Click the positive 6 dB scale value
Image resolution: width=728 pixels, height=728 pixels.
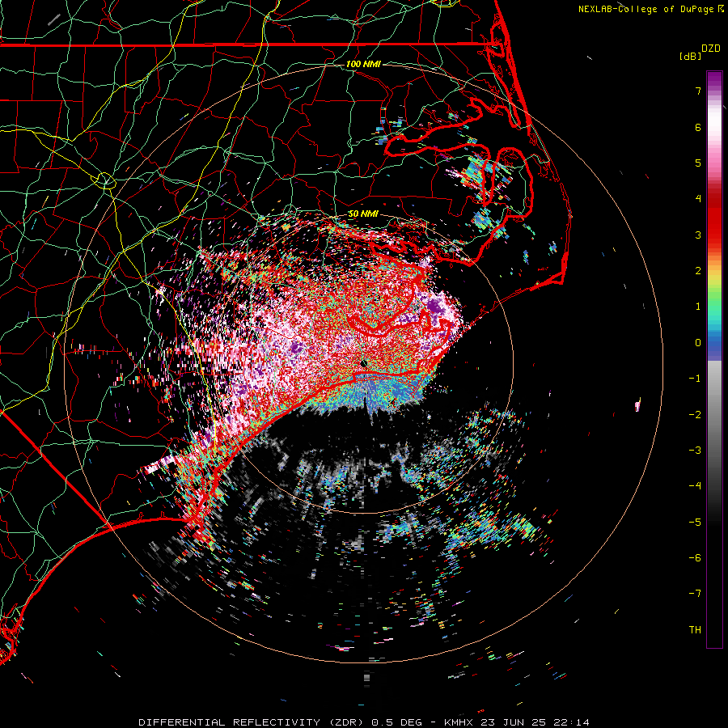click(x=698, y=127)
